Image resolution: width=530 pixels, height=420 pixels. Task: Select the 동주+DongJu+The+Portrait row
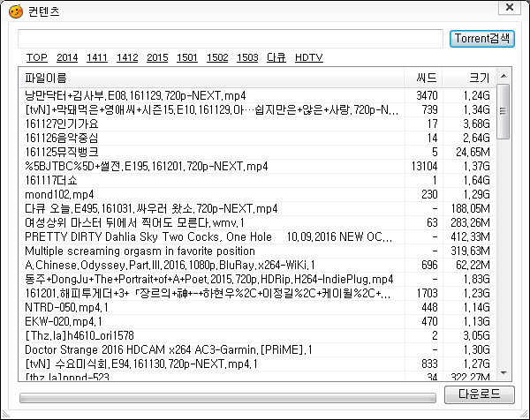point(257,280)
